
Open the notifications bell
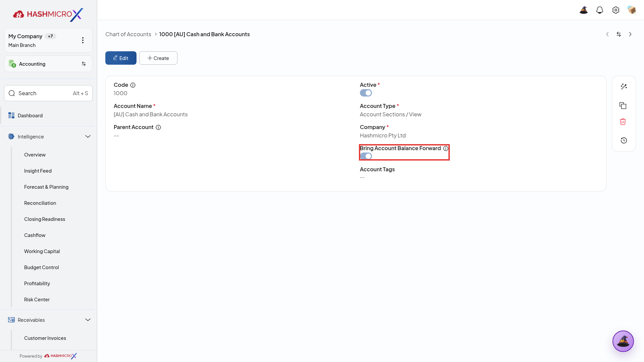(600, 10)
